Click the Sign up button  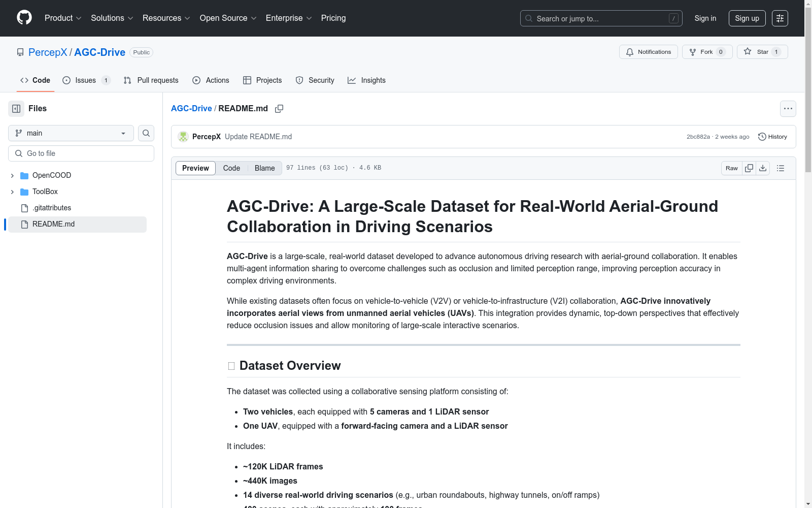pyautogui.click(x=747, y=18)
